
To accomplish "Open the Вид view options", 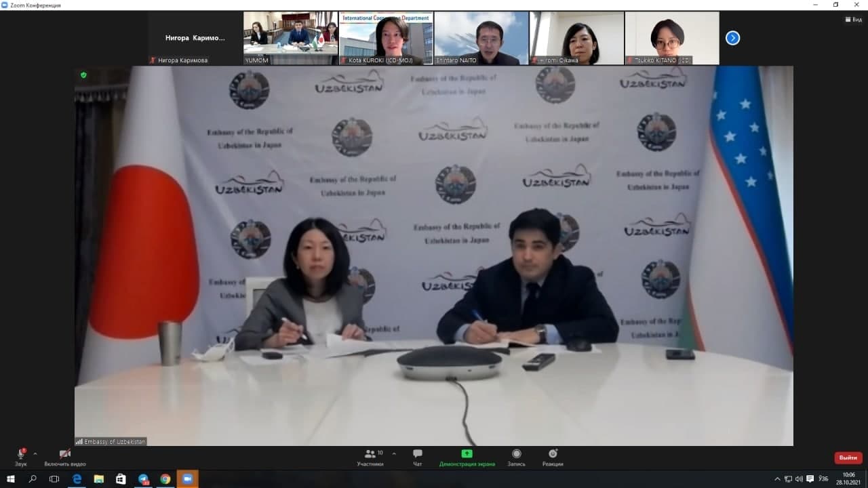I will [853, 20].
